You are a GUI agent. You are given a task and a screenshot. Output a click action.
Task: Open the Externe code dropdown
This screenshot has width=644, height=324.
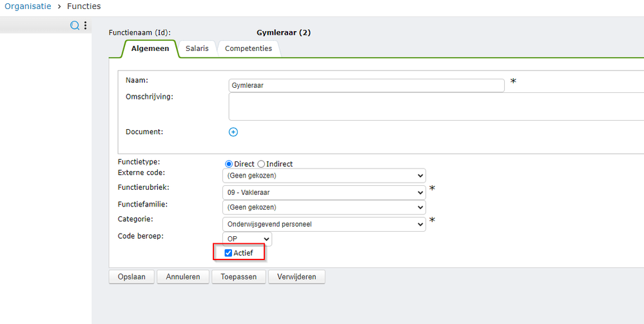(324, 176)
